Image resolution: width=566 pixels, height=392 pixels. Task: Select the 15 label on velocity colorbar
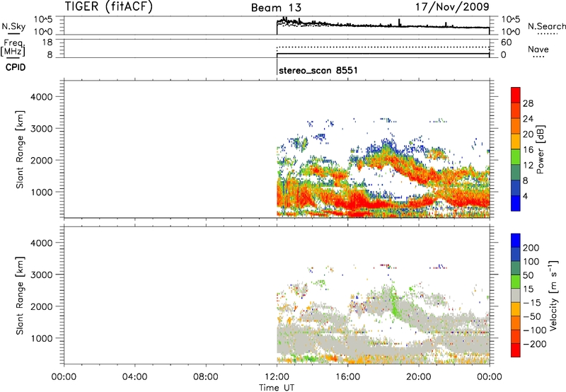[x=528, y=289]
